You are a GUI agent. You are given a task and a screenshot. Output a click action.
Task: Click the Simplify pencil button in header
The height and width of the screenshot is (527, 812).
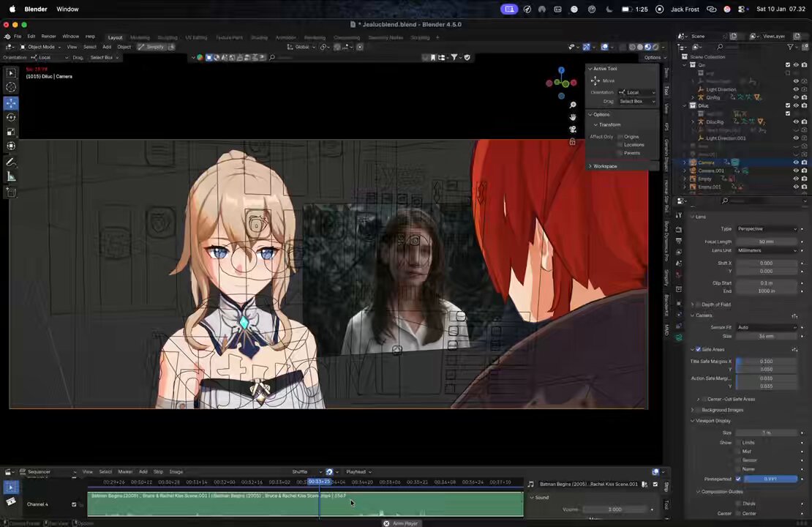[x=151, y=47]
